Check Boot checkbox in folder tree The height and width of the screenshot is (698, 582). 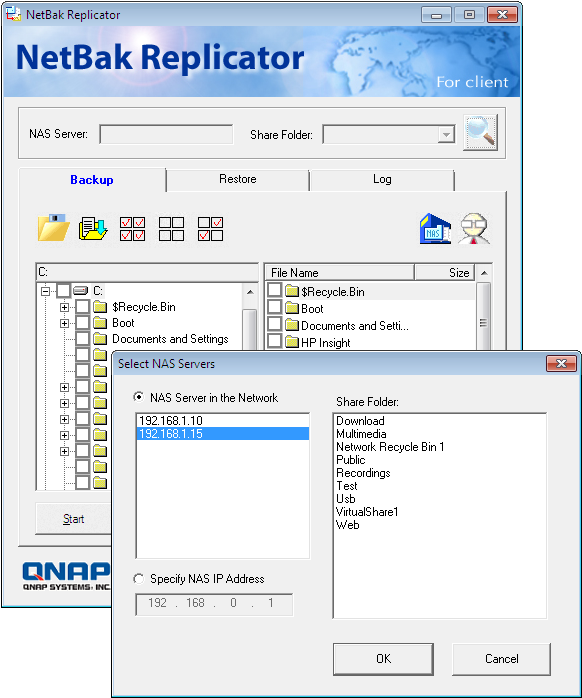click(x=83, y=323)
